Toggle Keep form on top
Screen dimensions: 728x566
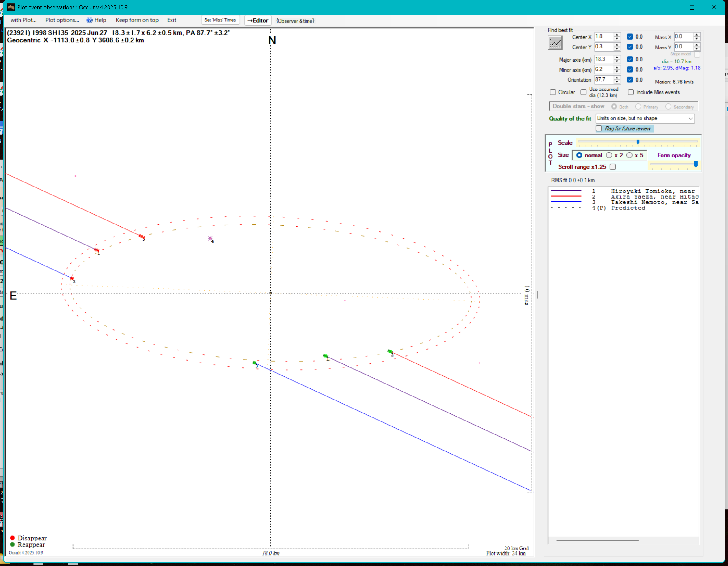[x=137, y=20]
